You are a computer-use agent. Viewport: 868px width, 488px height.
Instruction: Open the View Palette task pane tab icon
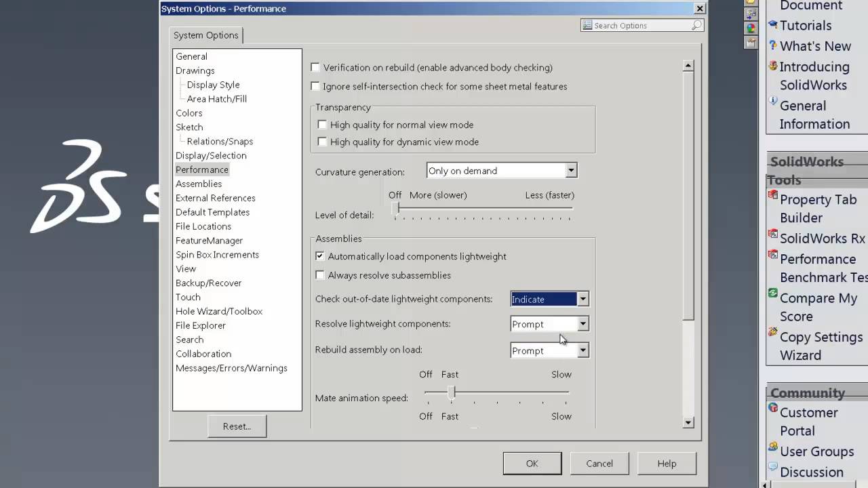point(750,14)
